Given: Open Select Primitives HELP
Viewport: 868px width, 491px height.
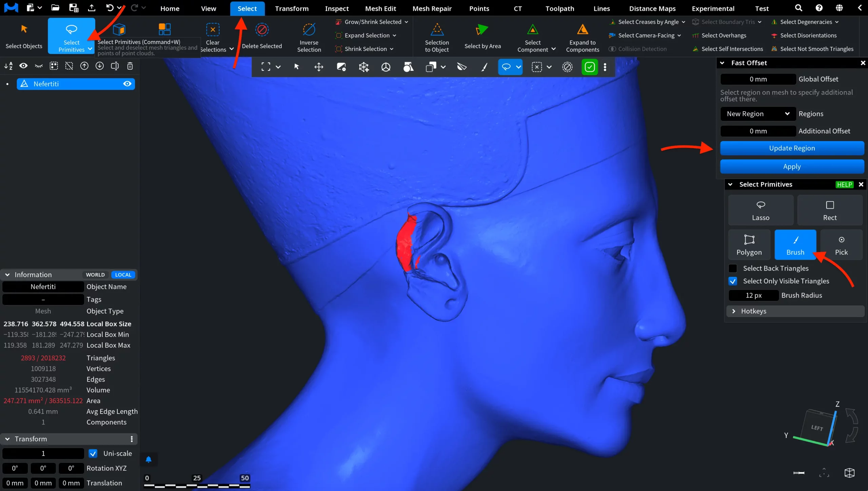Looking at the screenshot, I should coord(844,184).
